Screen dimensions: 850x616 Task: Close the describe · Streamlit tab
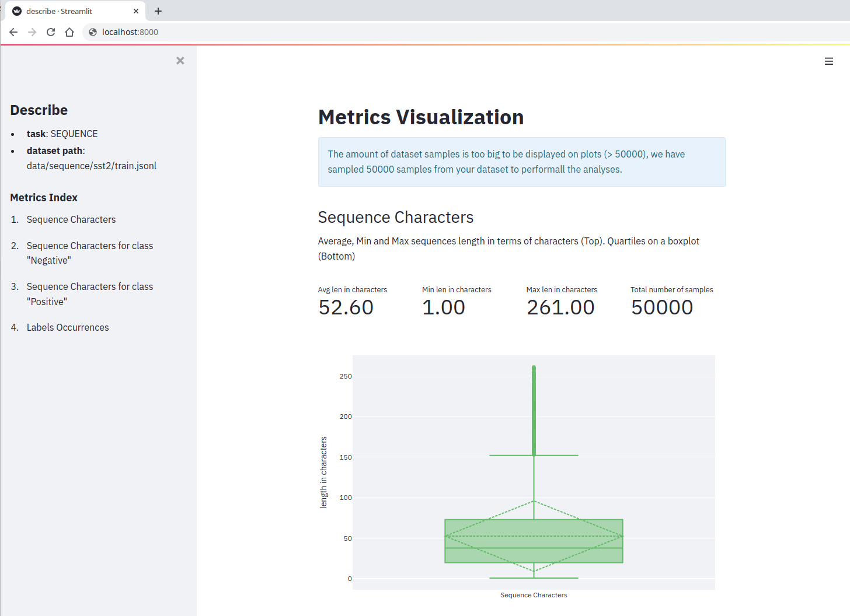pyautogui.click(x=136, y=11)
